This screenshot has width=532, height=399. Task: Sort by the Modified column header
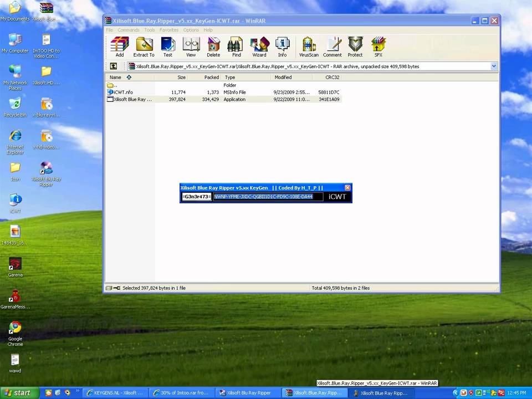291,78
